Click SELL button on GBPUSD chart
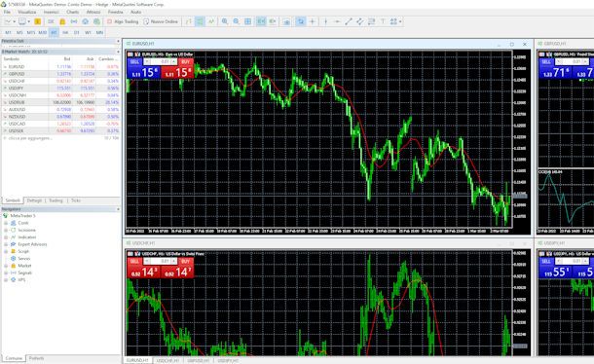Image resolution: width=594 pixels, height=364 pixels. point(546,61)
